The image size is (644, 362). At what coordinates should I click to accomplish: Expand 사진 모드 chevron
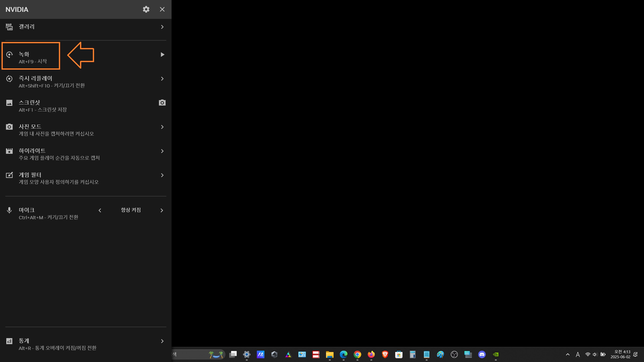(x=162, y=127)
